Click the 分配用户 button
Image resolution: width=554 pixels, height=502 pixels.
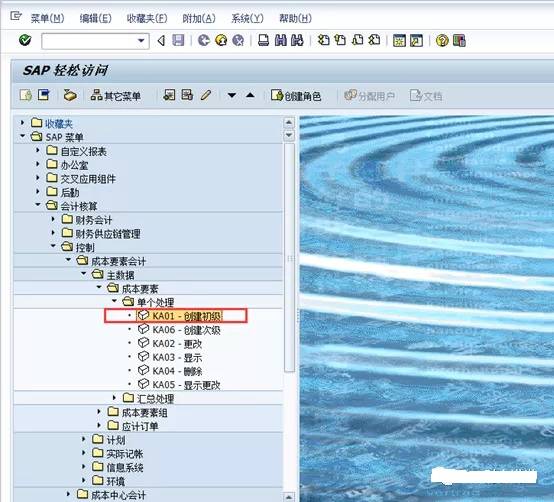pos(370,96)
